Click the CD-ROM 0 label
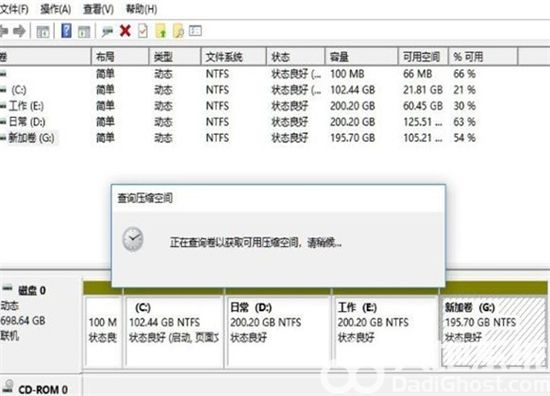This screenshot has width=550, height=396. pyautogui.click(x=43, y=390)
